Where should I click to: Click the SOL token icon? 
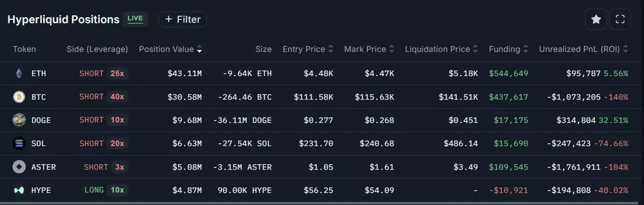point(19,143)
